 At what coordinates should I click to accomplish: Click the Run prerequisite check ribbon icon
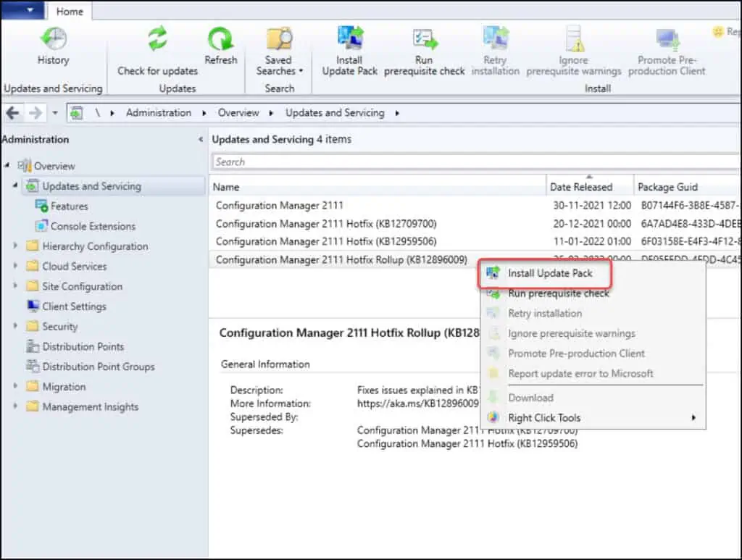click(425, 39)
